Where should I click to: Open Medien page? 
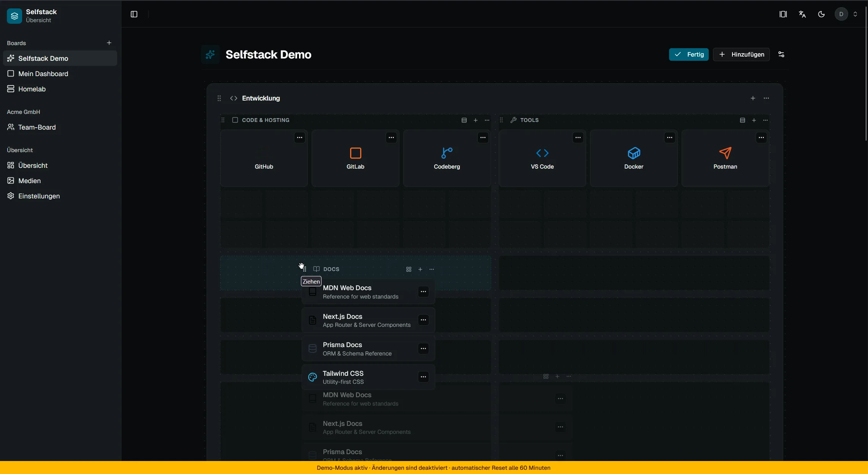(x=60, y=180)
